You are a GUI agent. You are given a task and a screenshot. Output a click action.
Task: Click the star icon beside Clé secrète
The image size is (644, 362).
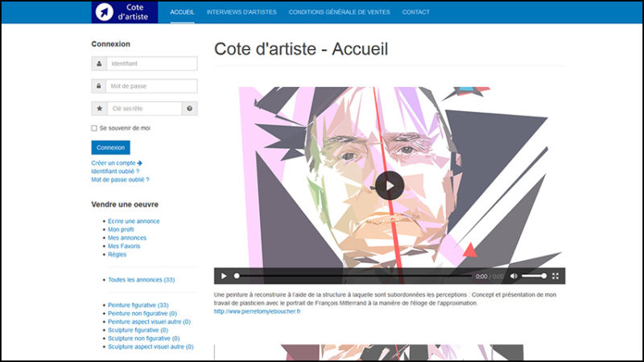[99, 109]
